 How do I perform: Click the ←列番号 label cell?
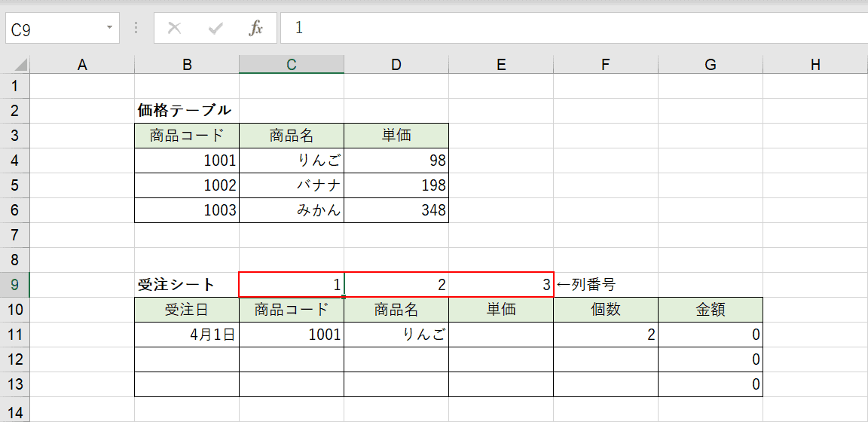(x=606, y=285)
